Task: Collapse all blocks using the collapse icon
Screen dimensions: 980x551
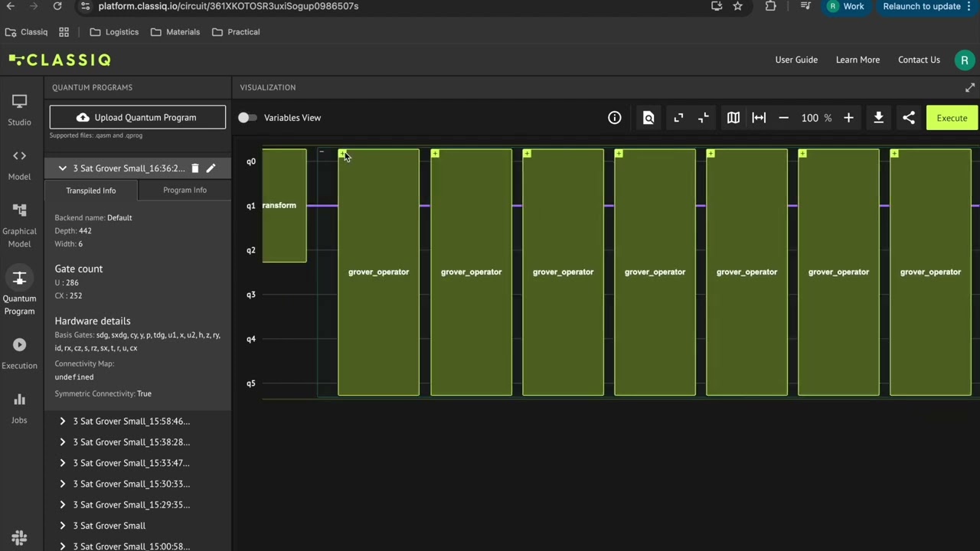Action: (704, 118)
